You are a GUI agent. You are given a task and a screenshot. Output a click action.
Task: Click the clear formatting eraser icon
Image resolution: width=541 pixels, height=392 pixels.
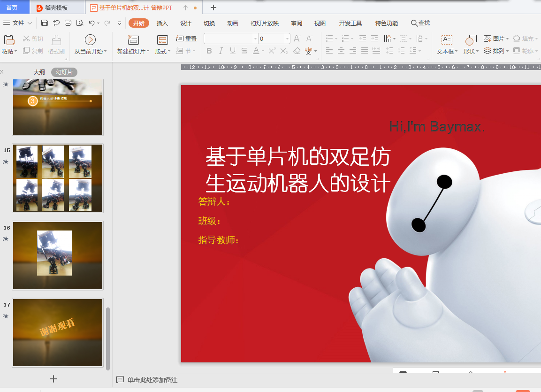(x=297, y=51)
